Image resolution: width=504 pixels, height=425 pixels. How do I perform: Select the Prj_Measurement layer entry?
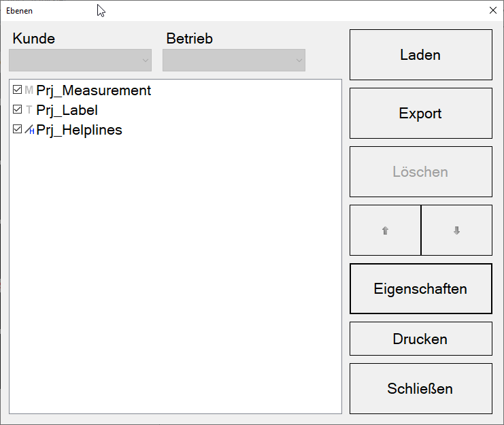pyautogui.click(x=94, y=90)
